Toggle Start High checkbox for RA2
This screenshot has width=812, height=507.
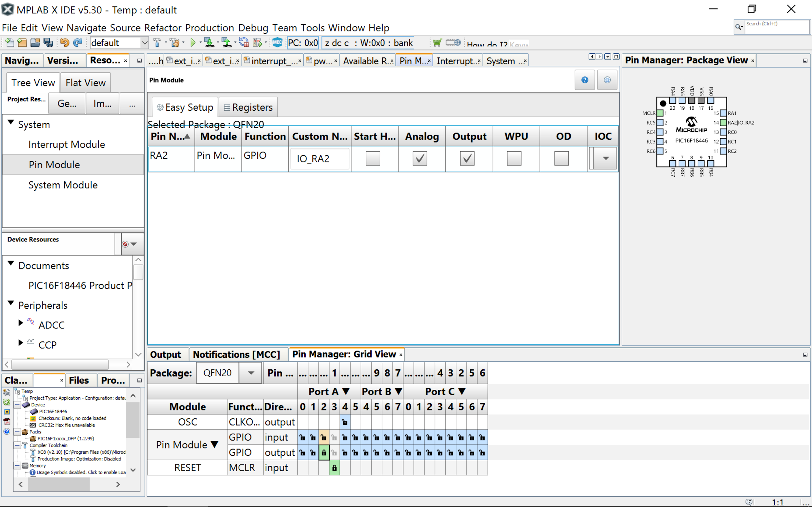point(373,158)
